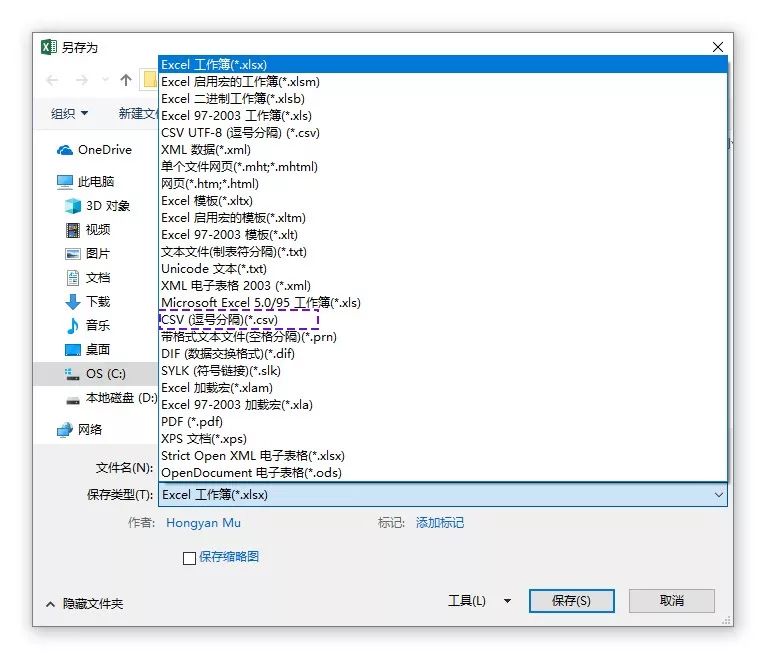The height and width of the screenshot is (665, 766).
Task: Select Excel 二进制工作簿(*.xlsb) option
Action: [443, 99]
